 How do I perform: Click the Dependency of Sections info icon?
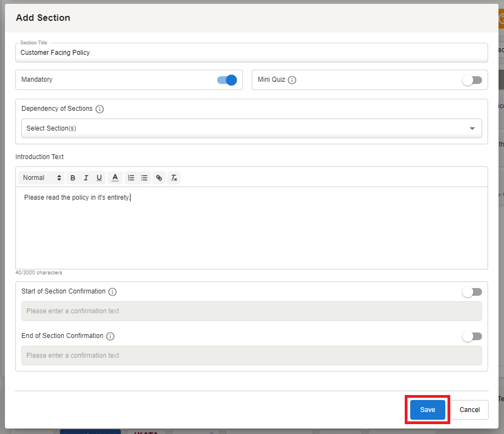pyautogui.click(x=100, y=109)
